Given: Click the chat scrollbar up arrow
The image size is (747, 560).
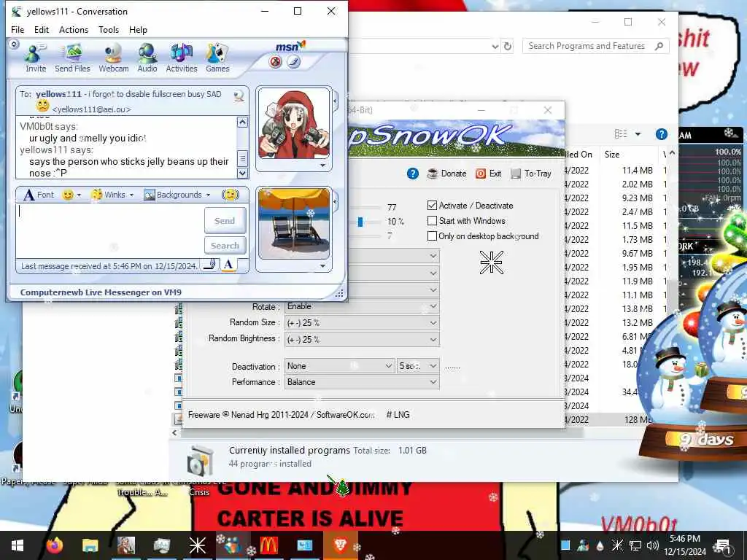Looking at the screenshot, I should (242, 122).
